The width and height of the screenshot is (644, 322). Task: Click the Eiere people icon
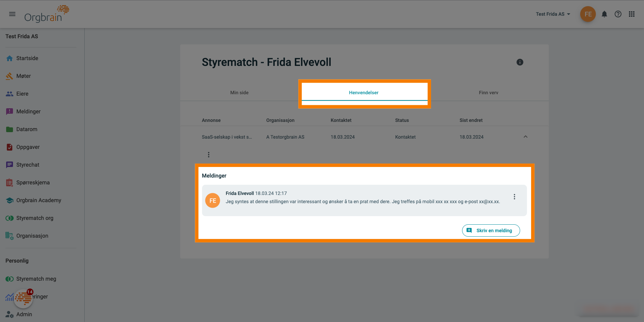10,94
